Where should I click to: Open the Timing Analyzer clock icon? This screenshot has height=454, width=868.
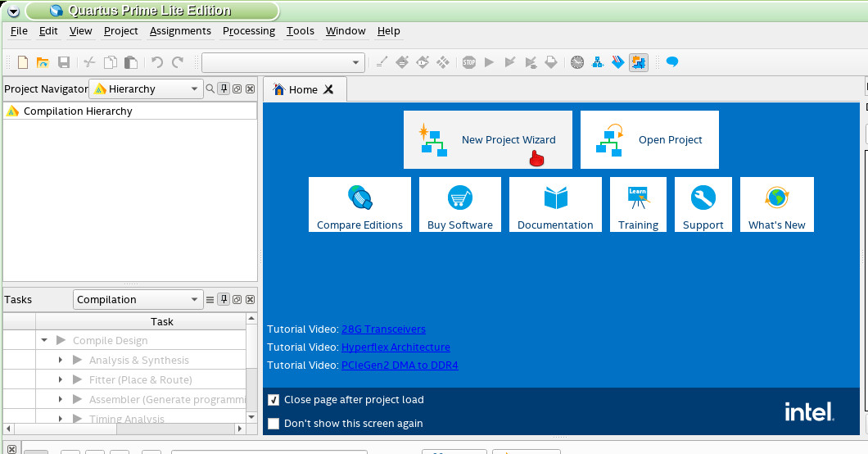577,62
